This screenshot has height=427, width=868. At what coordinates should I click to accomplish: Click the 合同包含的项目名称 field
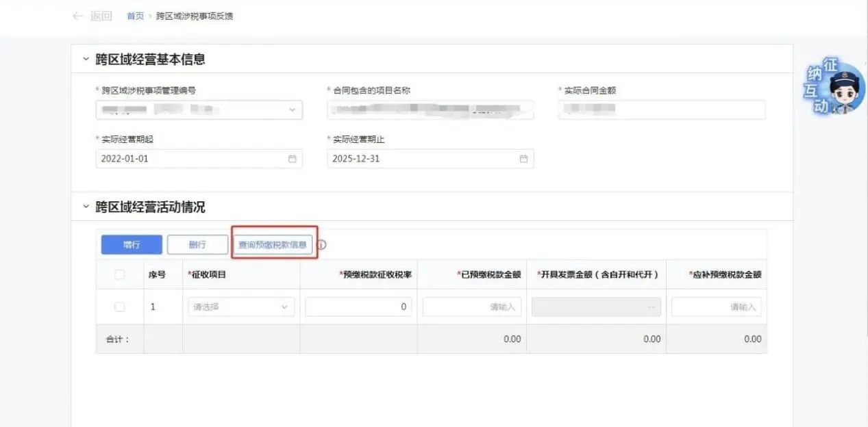[x=430, y=109]
